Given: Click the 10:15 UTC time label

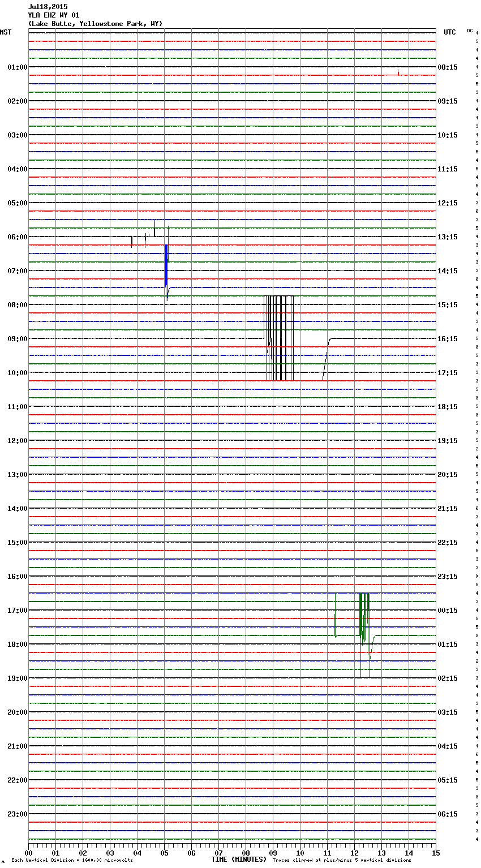Looking at the screenshot, I should coord(448,135).
